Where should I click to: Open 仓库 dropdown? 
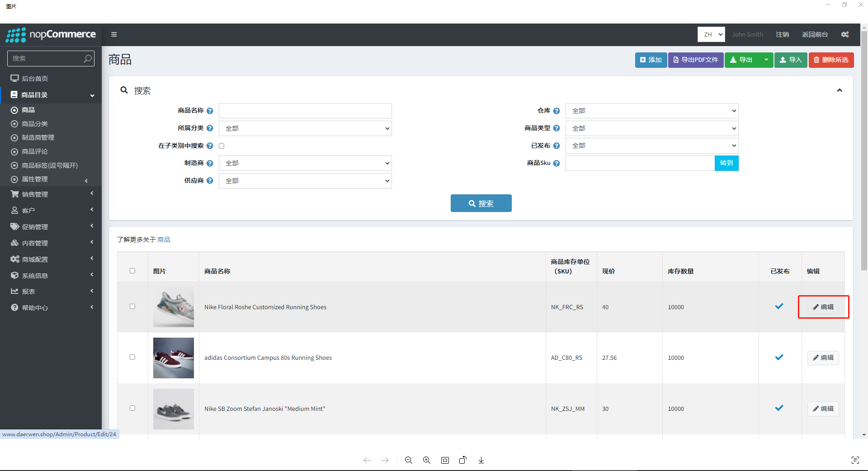[652, 111]
